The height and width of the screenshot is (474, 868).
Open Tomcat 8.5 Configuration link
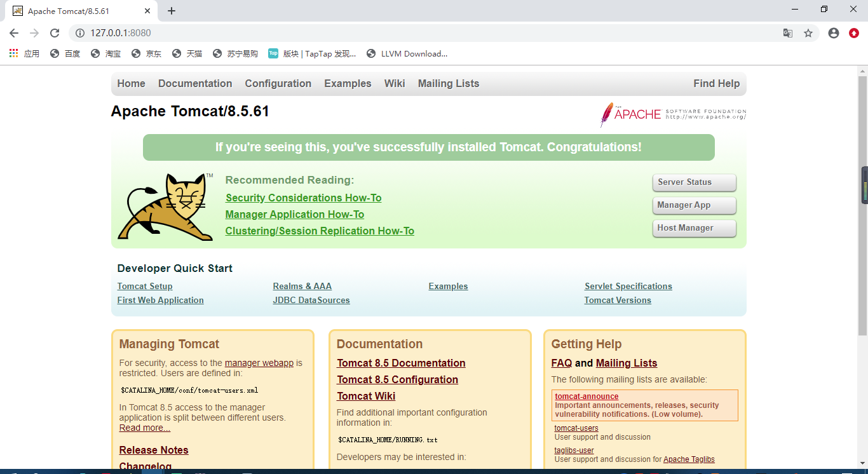tap(398, 380)
